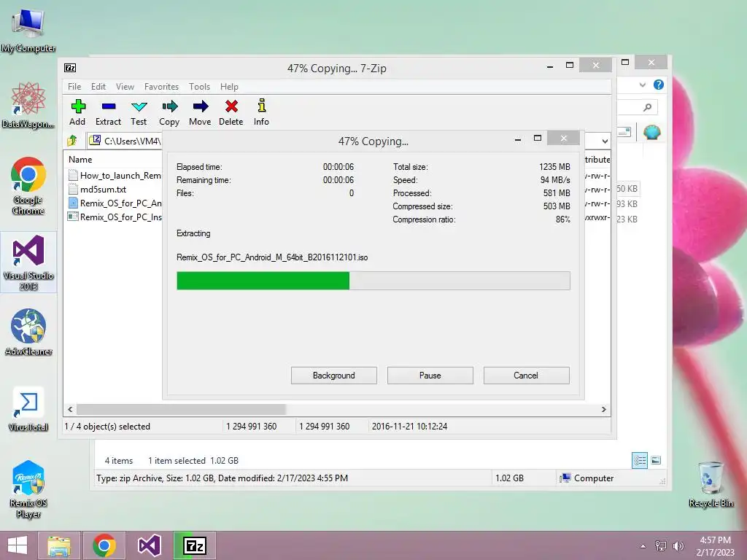Select the Remix OS Player desktop shortcut
Viewport: 747px width, 560px height.
pos(28,489)
